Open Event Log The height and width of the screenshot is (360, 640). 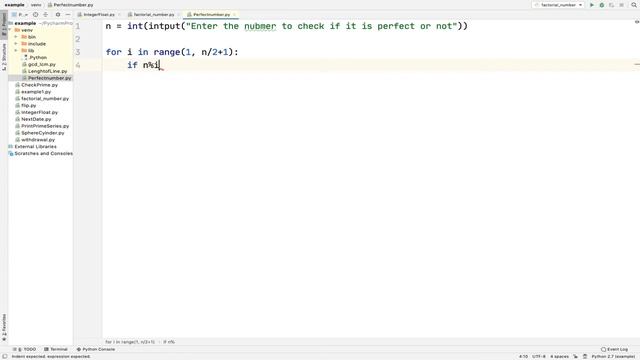click(x=615, y=349)
